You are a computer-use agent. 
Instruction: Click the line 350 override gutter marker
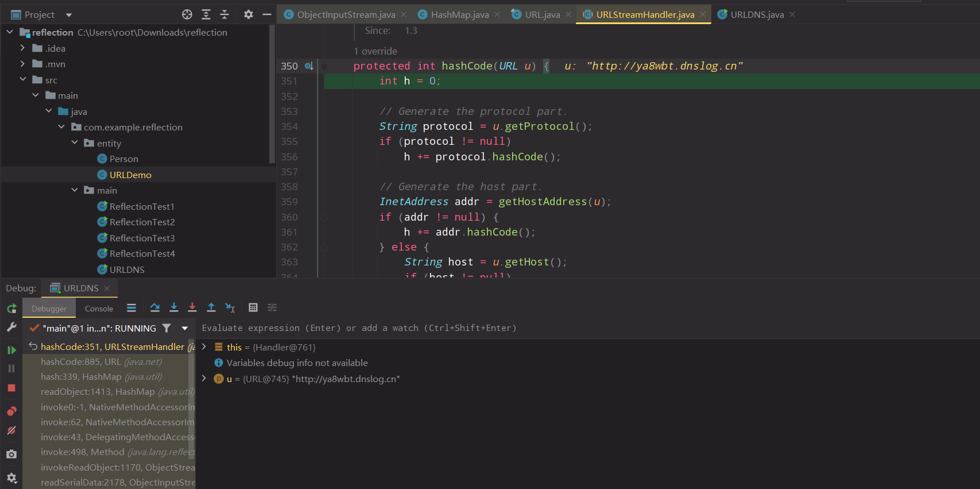[309, 66]
